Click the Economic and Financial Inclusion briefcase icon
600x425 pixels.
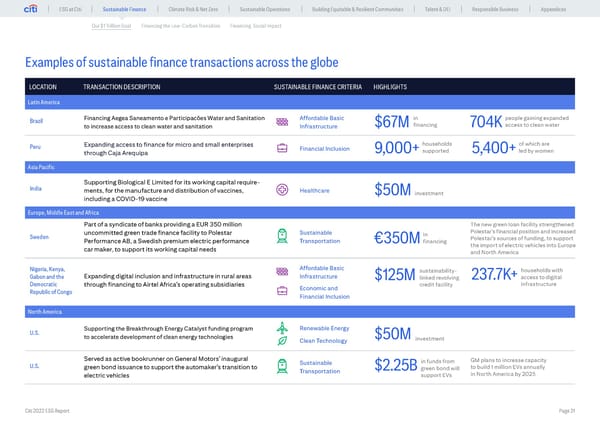(x=282, y=292)
